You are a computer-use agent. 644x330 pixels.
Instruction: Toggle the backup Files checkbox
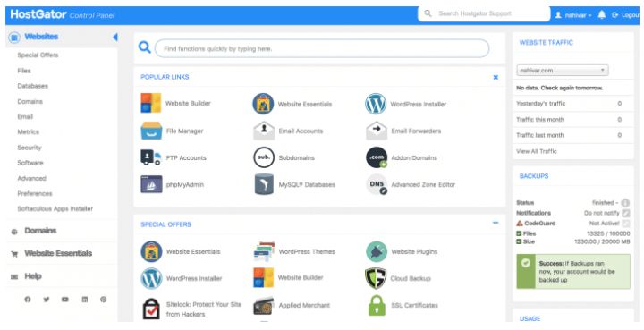(519, 233)
